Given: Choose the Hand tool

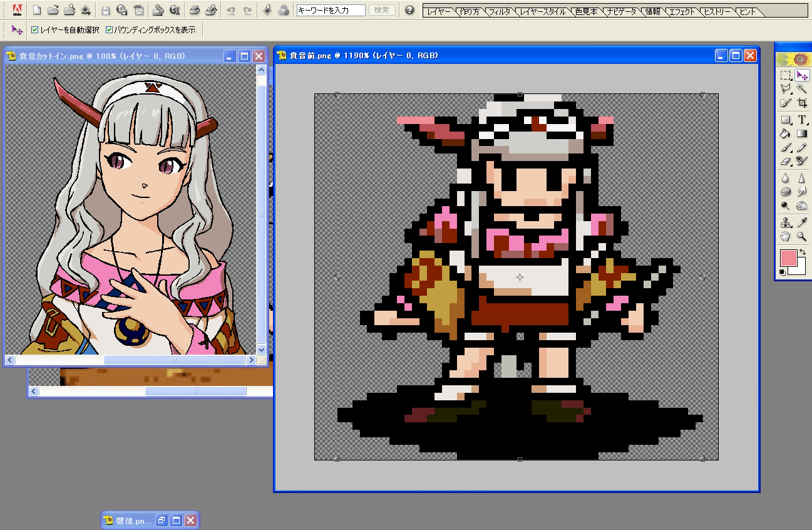Looking at the screenshot, I should click(785, 236).
